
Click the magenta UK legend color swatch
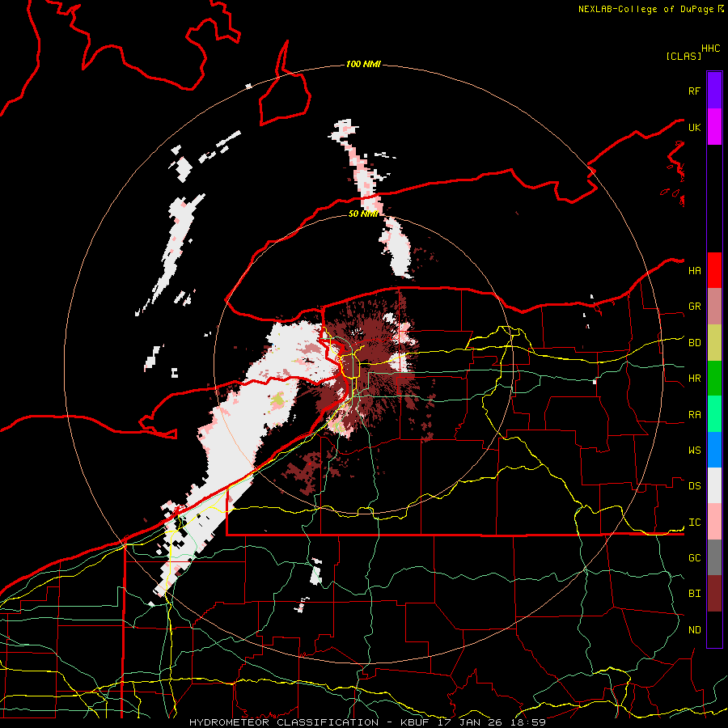[x=714, y=127]
